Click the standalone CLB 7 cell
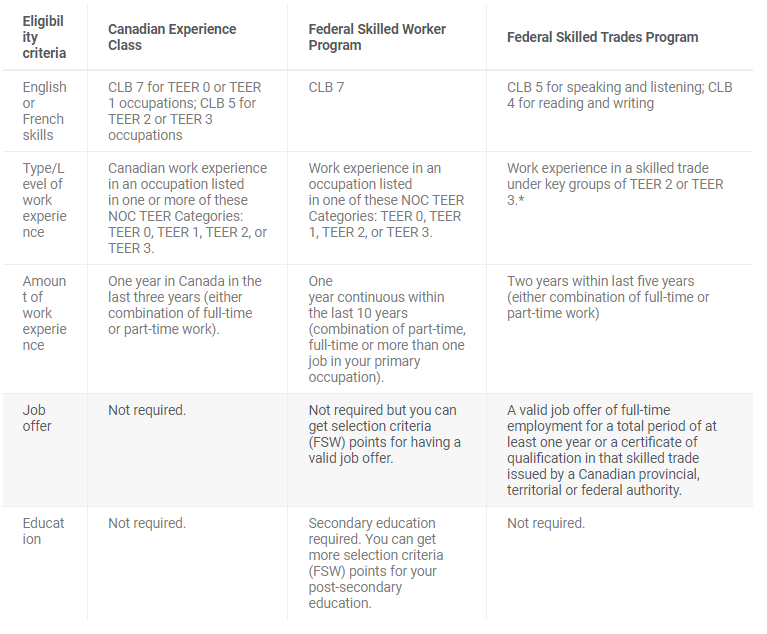The width and height of the screenshot is (767, 634). point(326,87)
